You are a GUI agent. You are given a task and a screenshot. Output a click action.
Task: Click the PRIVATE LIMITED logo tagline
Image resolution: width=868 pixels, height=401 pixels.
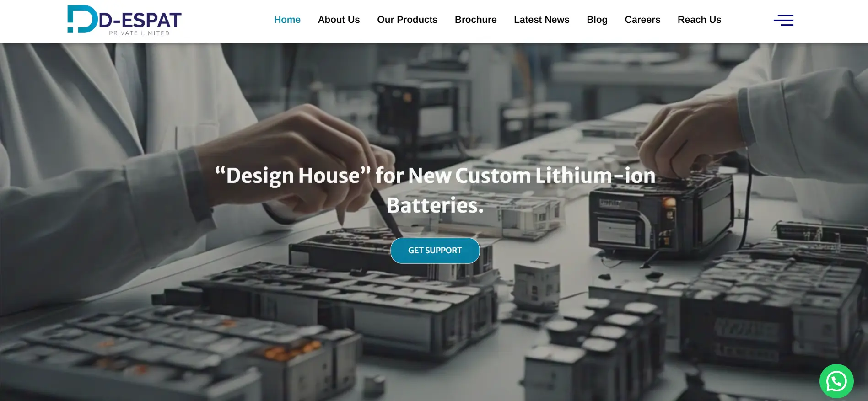(x=139, y=33)
